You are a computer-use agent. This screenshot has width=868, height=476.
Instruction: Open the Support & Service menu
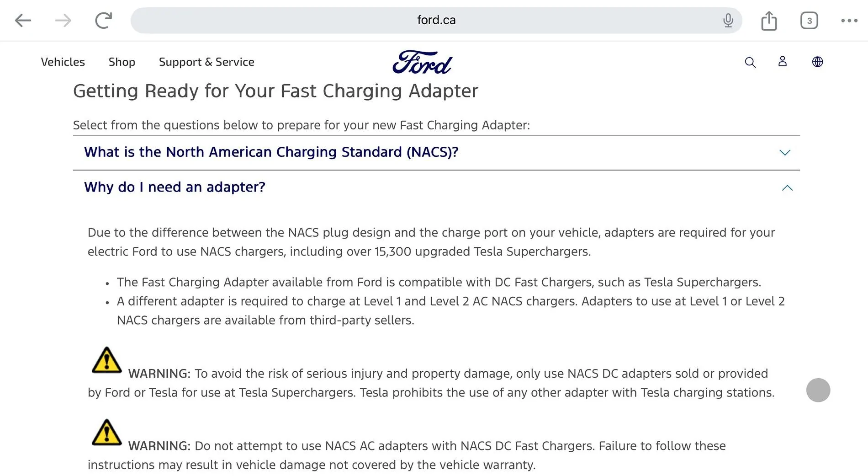pyautogui.click(x=206, y=62)
